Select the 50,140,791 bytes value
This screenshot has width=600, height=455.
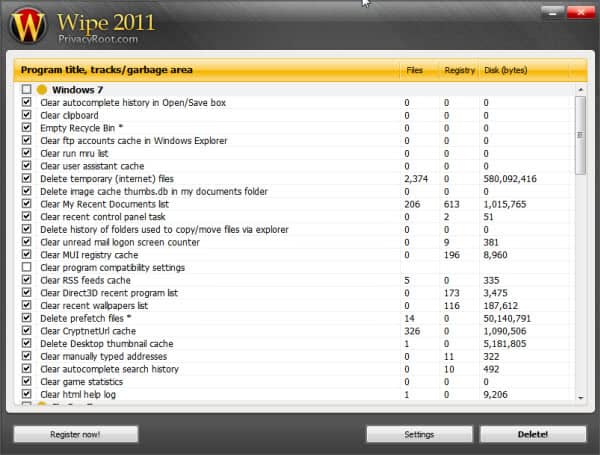pos(507,318)
